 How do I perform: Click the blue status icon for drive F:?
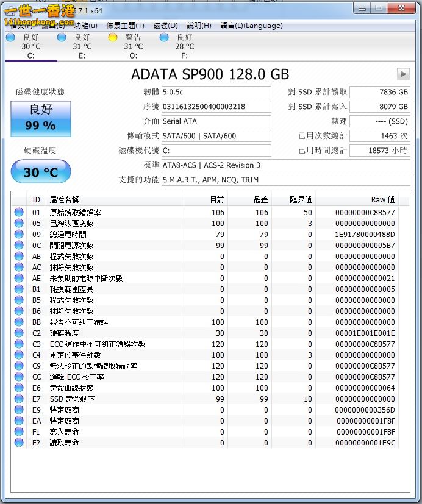pos(164,37)
